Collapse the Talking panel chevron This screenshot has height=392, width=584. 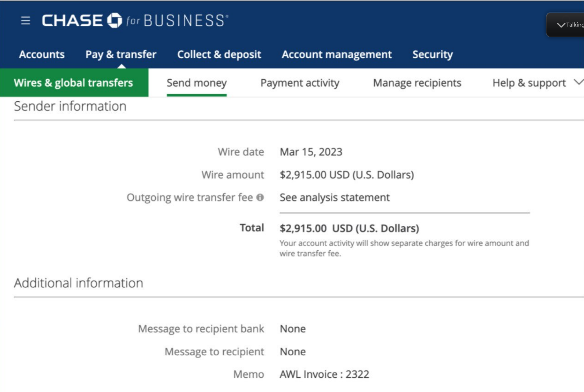coord(561,25)
